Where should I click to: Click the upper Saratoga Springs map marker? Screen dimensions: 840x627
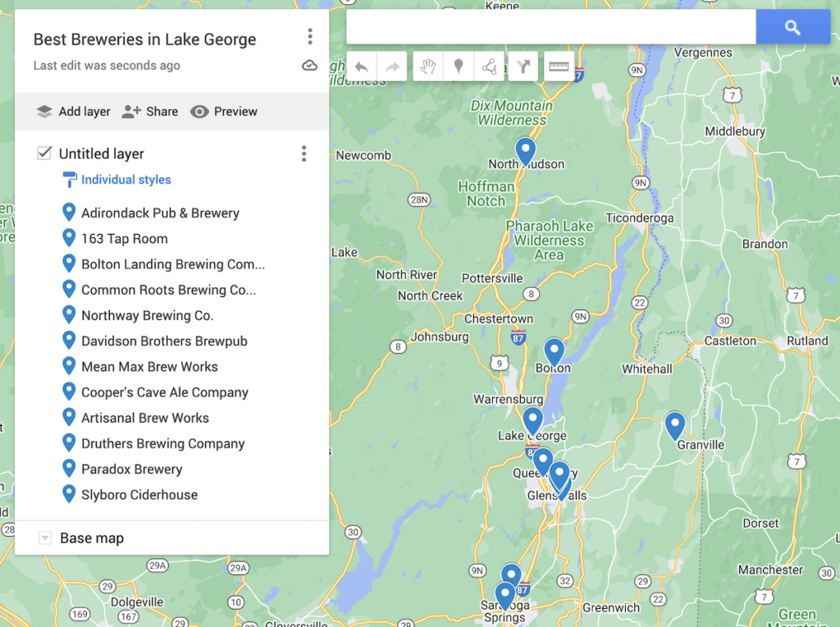pos(512,574)
